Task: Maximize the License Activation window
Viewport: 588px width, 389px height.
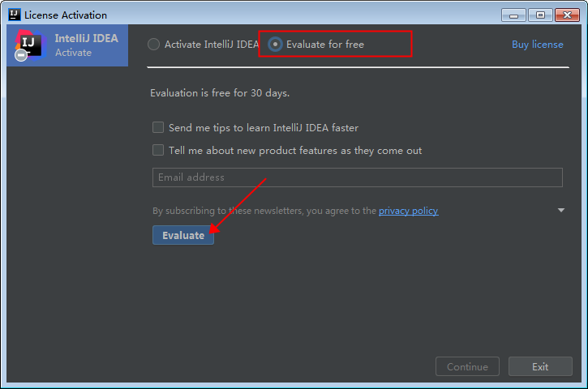Action: [x=540, y=15]
